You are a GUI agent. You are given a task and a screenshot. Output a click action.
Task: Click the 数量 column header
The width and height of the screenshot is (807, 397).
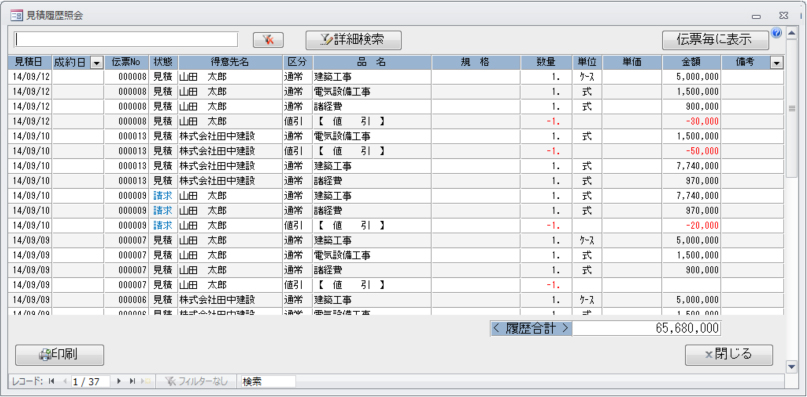tap(546, 62)
